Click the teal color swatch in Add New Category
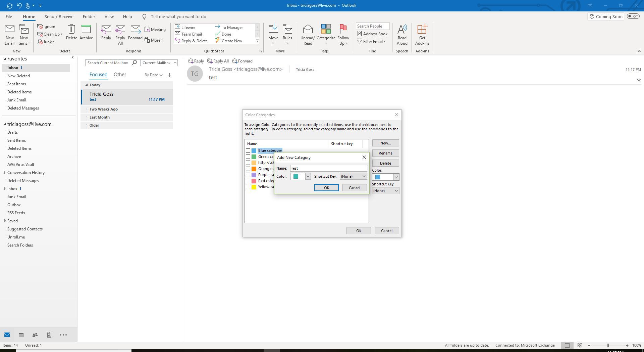Image resolution: width=644 pixels, height=352 pixels. (x=296, y=177)
